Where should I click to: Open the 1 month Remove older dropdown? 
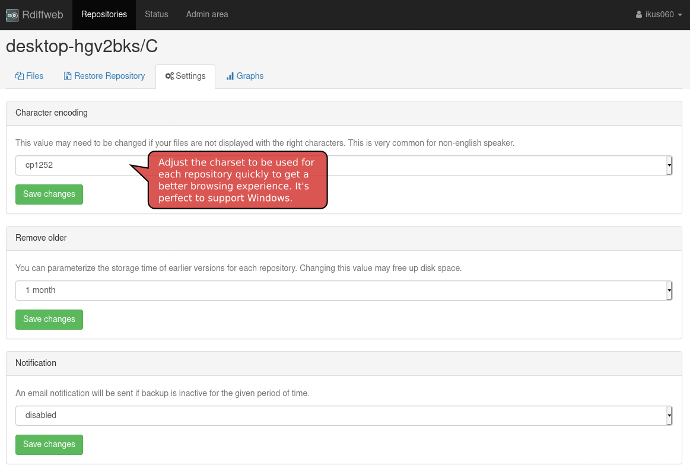[344, 290]
